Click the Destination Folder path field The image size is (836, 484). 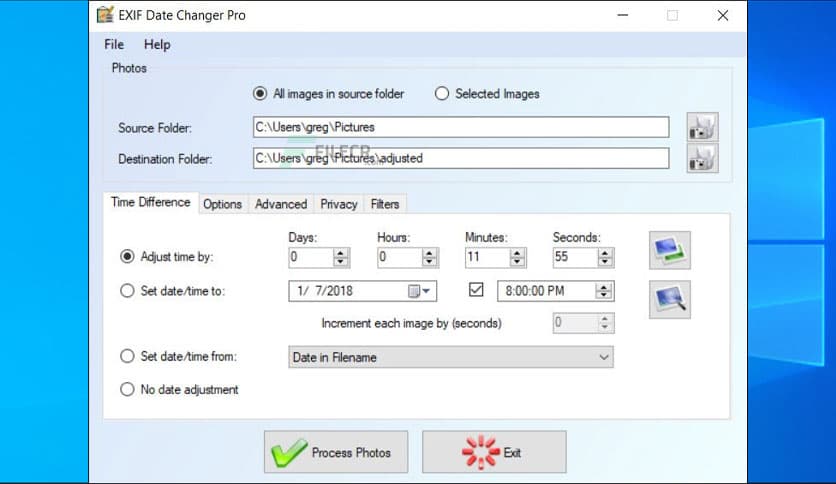pyautogui.click(x=461, y=158)
